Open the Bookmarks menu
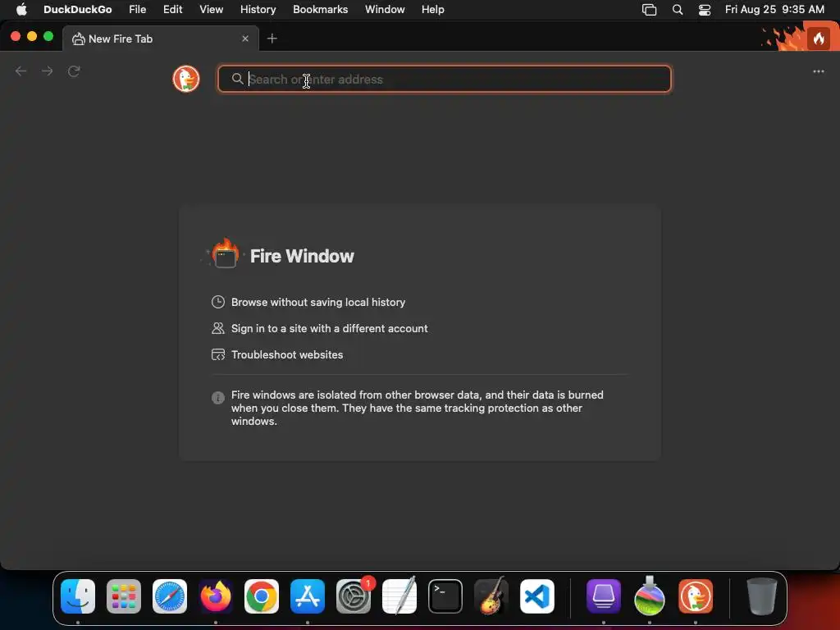The height and width of the screenshot is (630, 840). tap(321, 10)
